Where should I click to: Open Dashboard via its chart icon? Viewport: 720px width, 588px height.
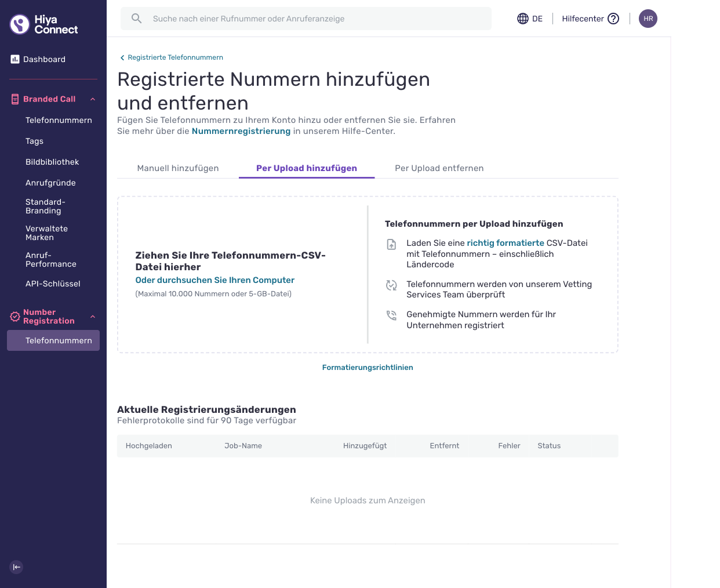click(15, 59)
